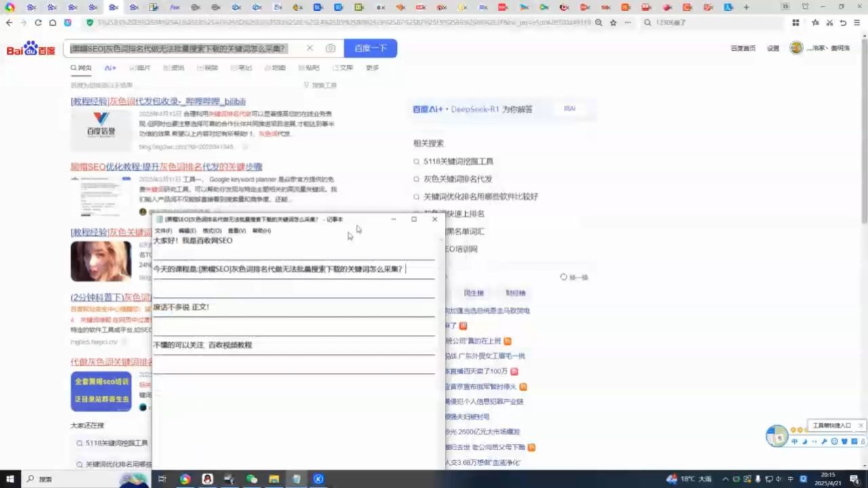Open File Explorer folder on the taskbar
The height and width of the screenshot is (488, 868).
(x=274, y=479)
